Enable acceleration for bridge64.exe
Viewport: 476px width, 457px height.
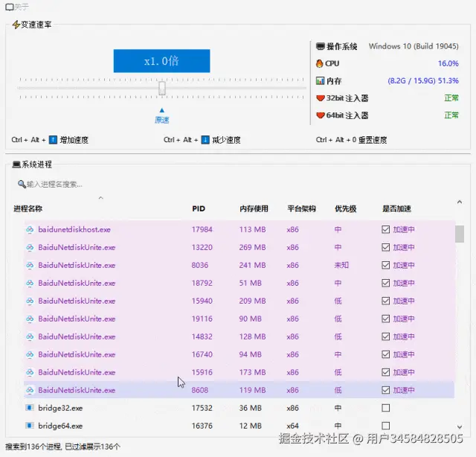point(385,426)
